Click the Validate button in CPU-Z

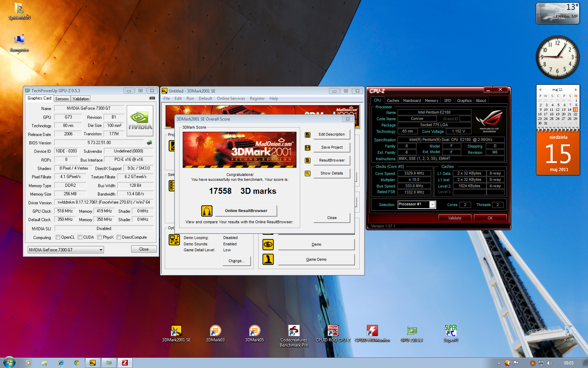[x=455, y=218]
